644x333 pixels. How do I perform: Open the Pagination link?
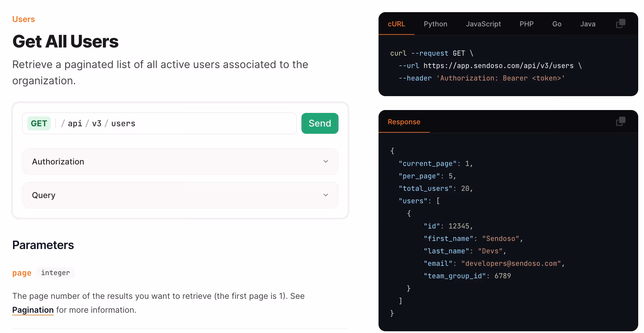[x=33, y=310]
